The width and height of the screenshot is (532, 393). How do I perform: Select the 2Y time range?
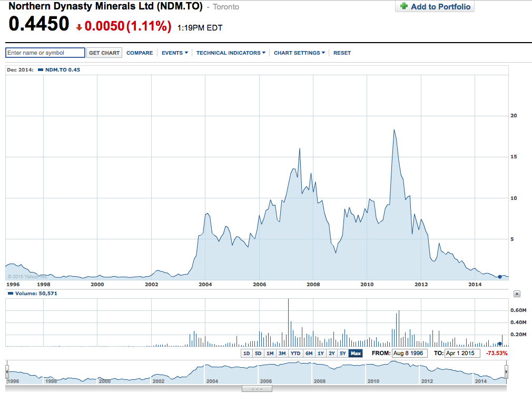[332, 354]
